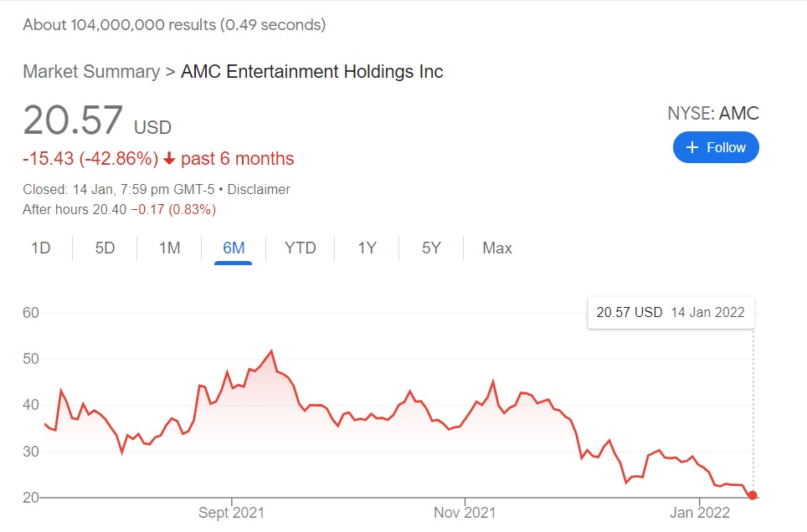807x532 pixels.
Task: Click the Follow button for AMC
Action: (x=716, y=147)
